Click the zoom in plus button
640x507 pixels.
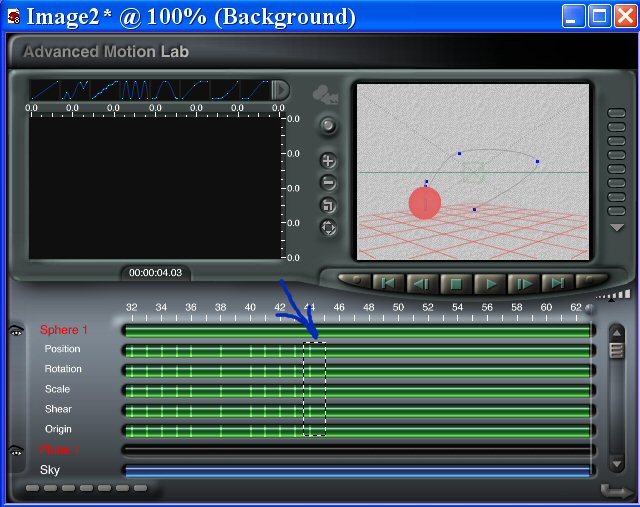pyautogui.click(x=329, y=161)
